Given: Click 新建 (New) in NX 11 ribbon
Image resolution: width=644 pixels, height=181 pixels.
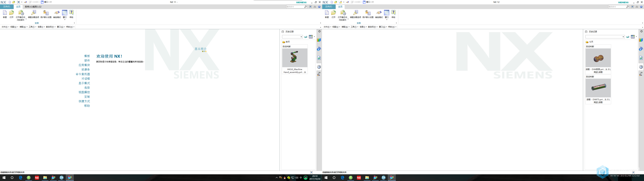Looking at the screenshot, I should 5,14.
